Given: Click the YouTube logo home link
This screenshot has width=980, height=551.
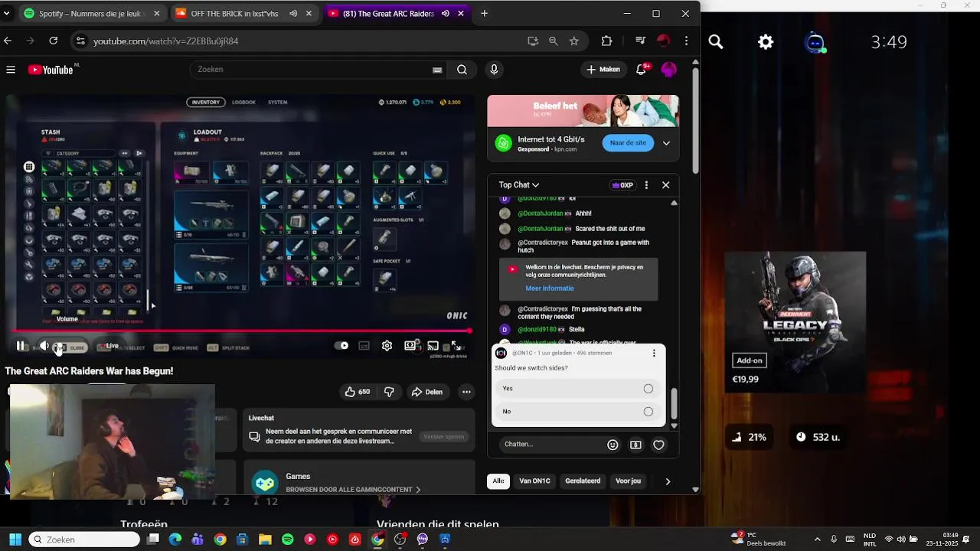Looking at the screenshot, I should (51, 70).
